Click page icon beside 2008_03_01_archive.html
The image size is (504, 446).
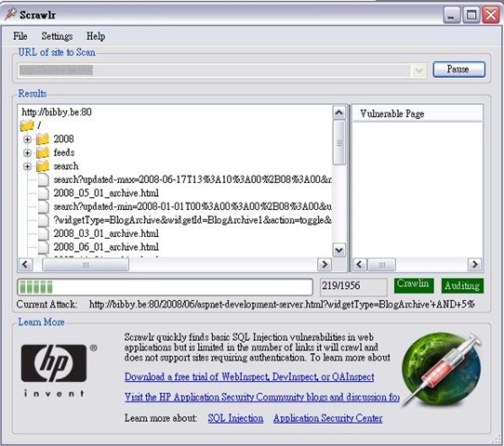tap(44, 233)
